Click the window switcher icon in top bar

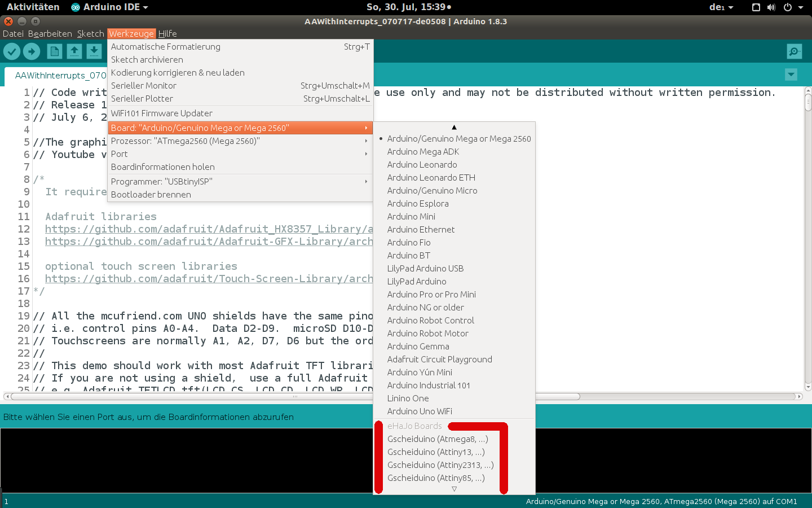tap(756, 7)
